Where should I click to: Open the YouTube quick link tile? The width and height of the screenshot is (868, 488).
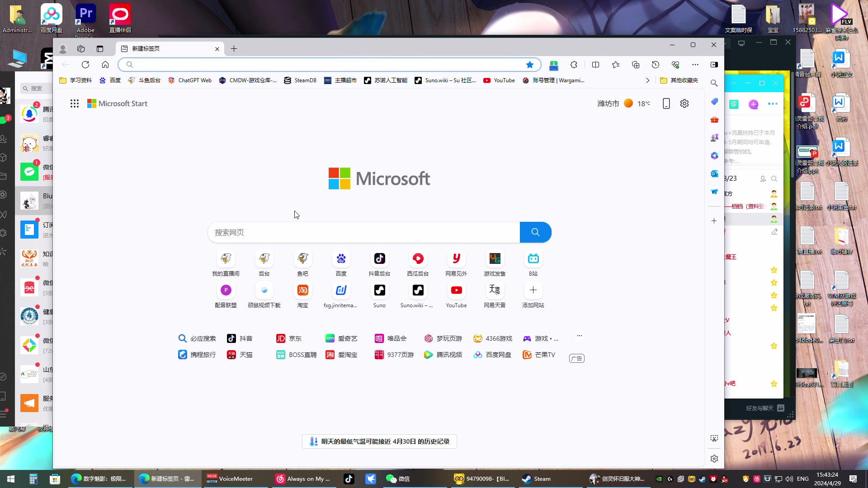tap(456, 291)
